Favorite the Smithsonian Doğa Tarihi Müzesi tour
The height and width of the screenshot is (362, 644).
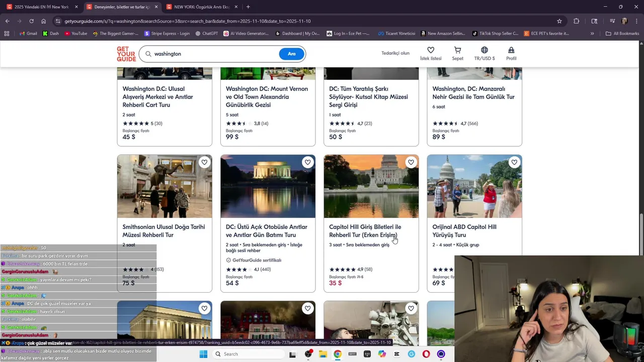coord(204,162)
